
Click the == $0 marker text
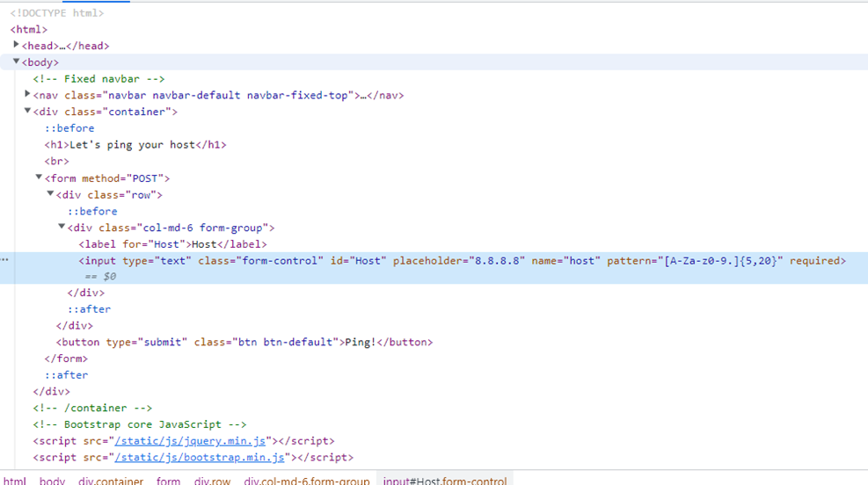(100, 276)
